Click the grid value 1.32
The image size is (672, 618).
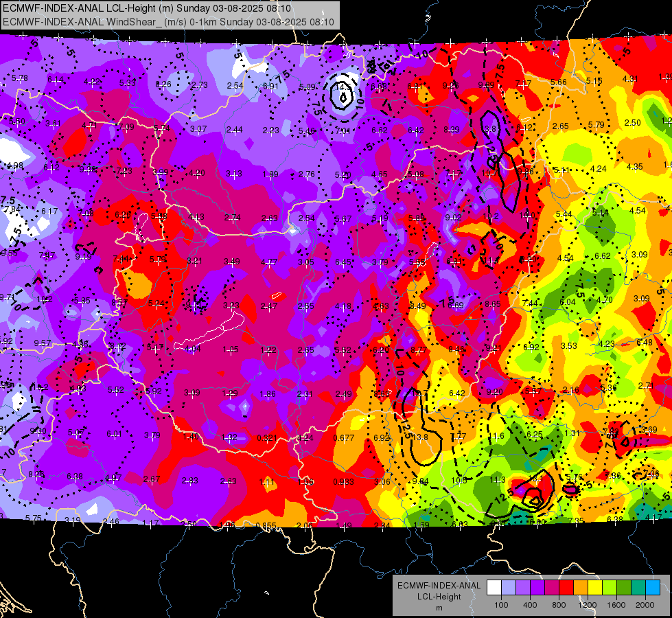(229, 437)
